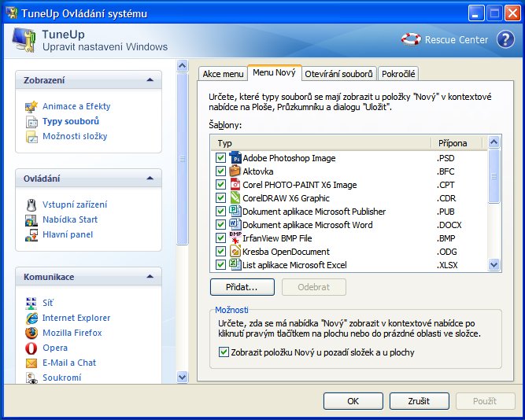Open the Nabídka Start link
This screenshot has width=525, height=420.
click(x=70, y=220)
